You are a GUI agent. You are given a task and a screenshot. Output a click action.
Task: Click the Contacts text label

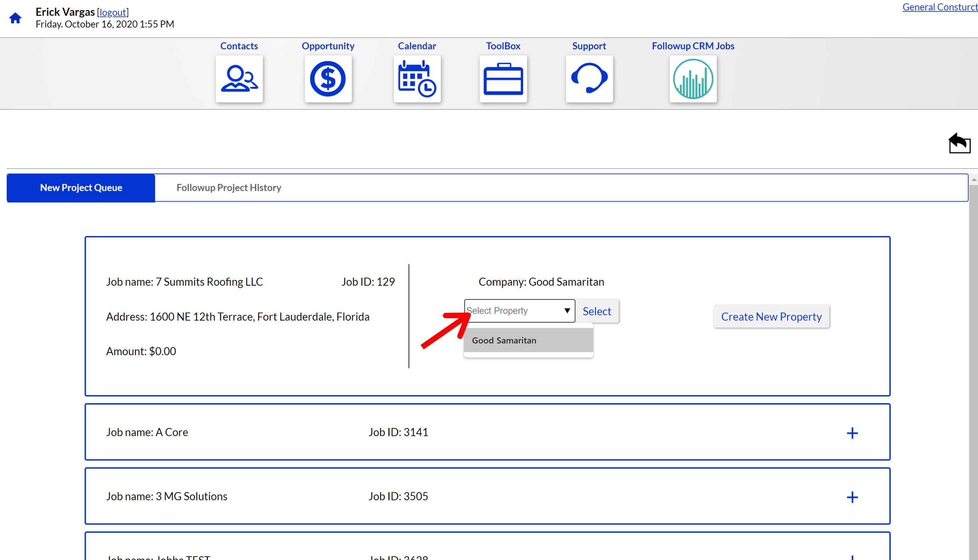[x=239, y=46]
